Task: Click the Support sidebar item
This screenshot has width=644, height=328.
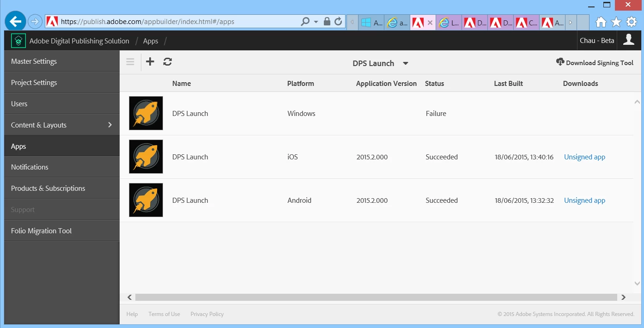Action: click(62, 210)
